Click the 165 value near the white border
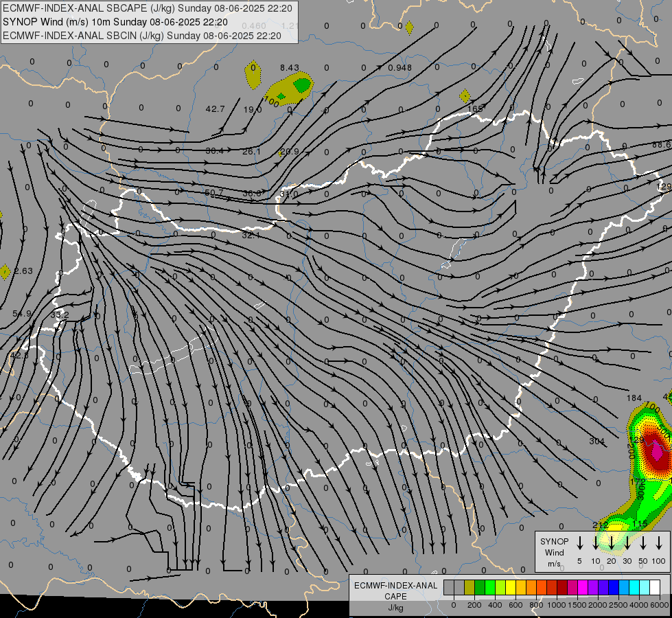This screenshot has width=672, height=618. (x=475, y=109)
